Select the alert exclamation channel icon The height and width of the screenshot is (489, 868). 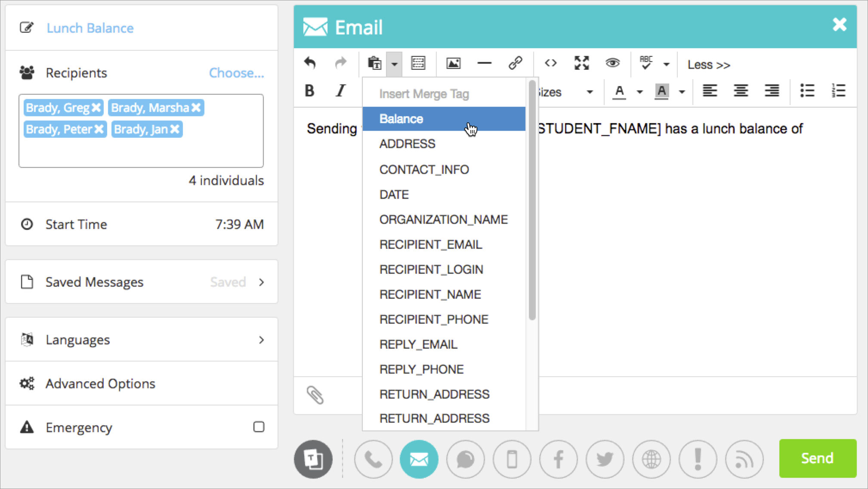click(698, 459)
